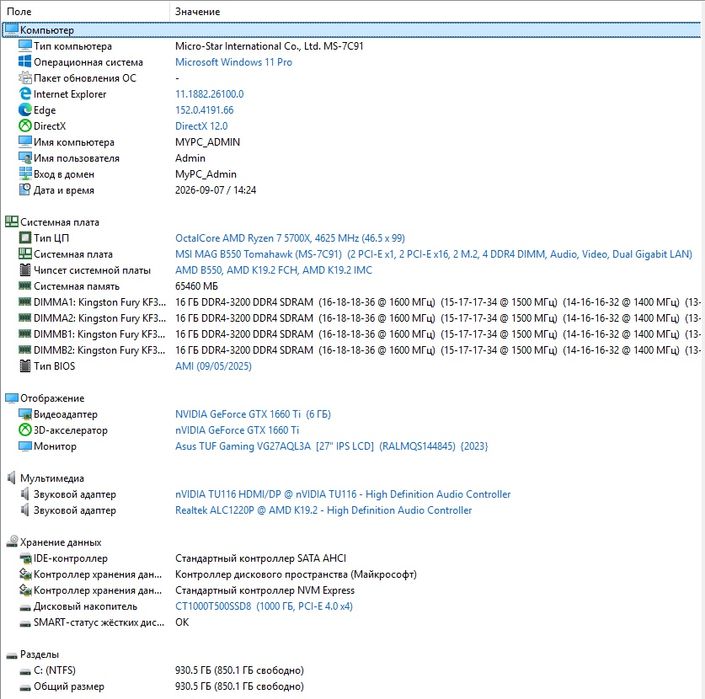Viewport: 705px width, 699px height.
Task: Open the Asus TUF Gaming VG27AQL3A link
Action: point(331,446)
